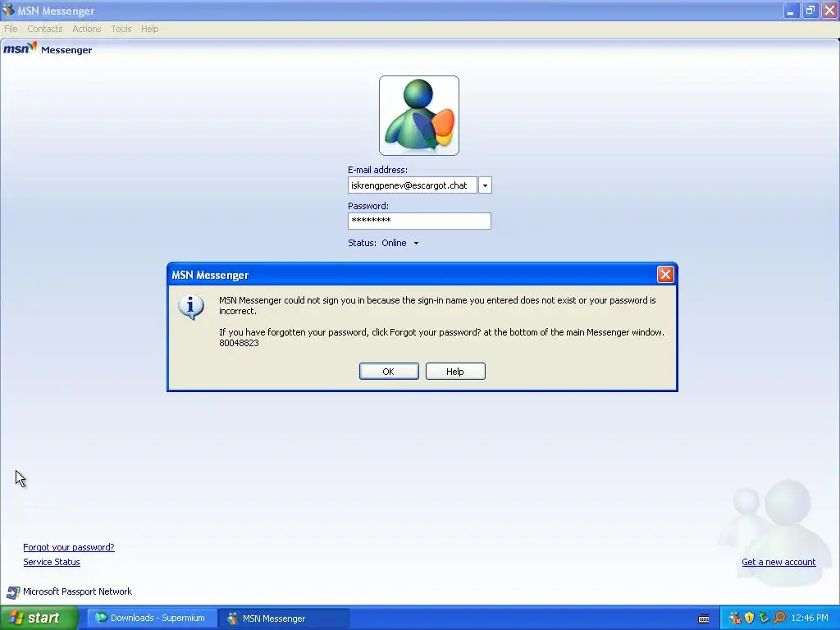Click the info bubble icon in the error dialog
This screenshot has width=840, height=630.
coord(190,308)
